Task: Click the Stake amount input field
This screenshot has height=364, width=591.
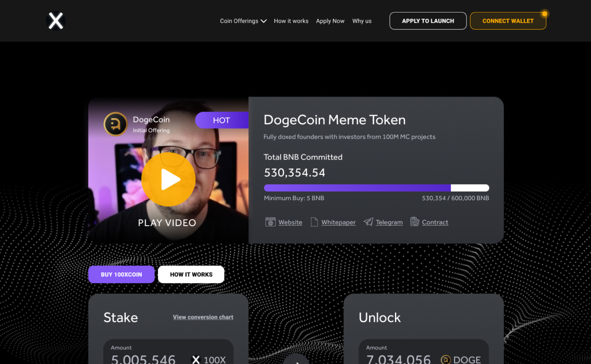Action: coord(168,352)
